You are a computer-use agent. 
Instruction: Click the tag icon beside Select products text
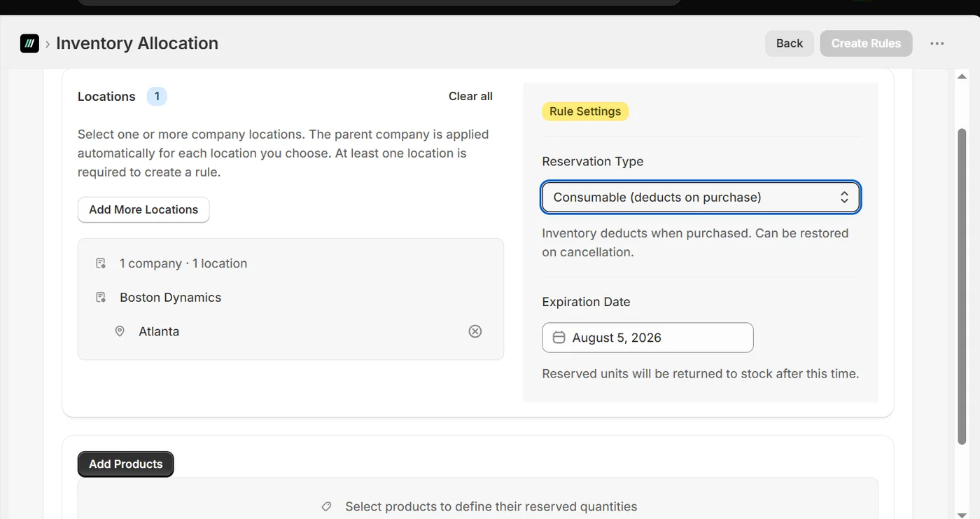326,506
